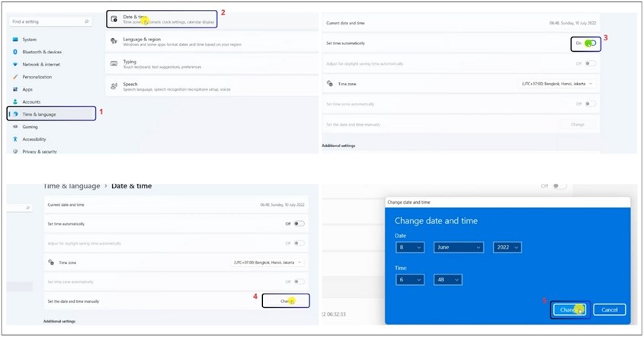The image size is (644, 337).
Task: Toggle Set time zone automatically under Date & time heading
Action: (300, 281)
